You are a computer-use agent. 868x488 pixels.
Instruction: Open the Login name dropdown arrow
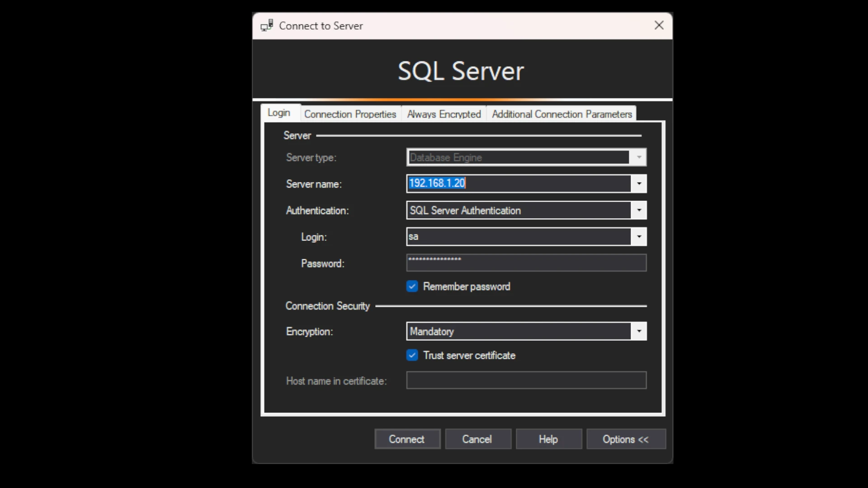click(x=639, y=237)
